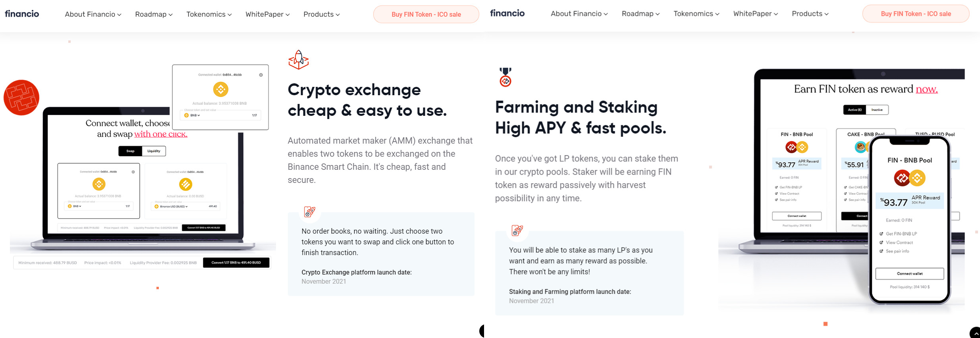
Task: Toggle pools list to Inactive
Action: pyautogui.click(x=877, y=110)
